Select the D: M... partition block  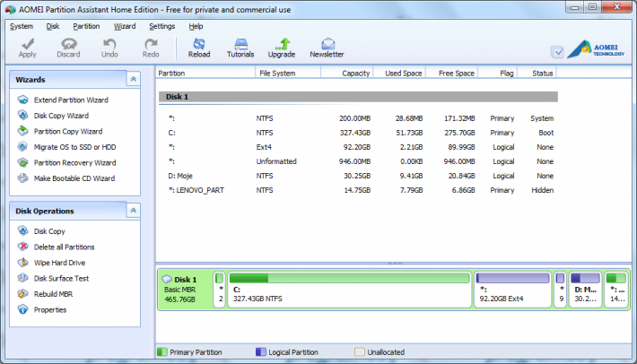tap(585, 290)
